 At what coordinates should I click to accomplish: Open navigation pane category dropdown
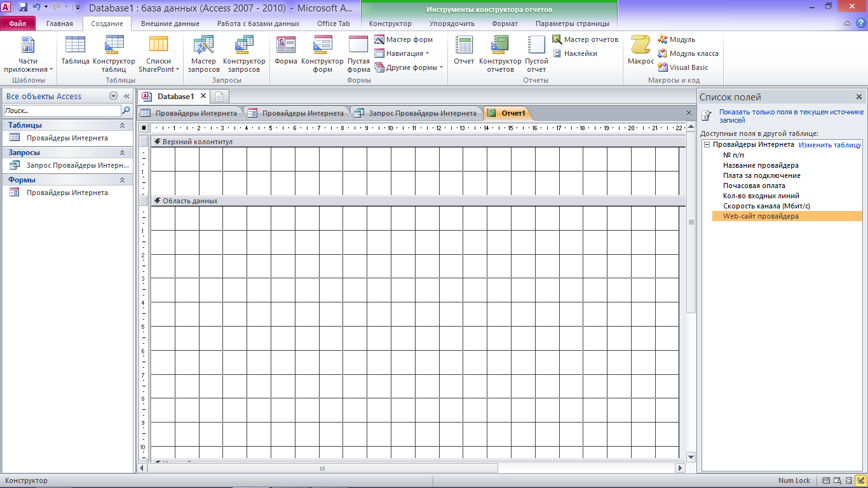point(113,96)
